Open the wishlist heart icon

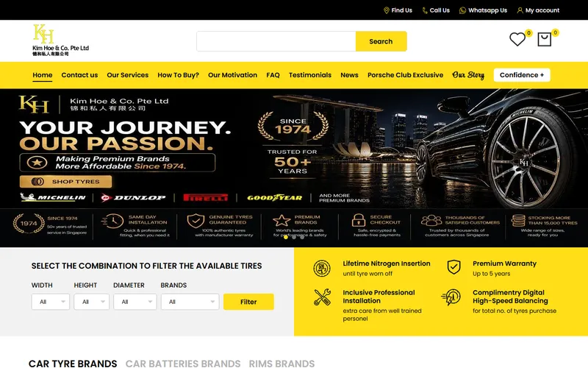[x=517, y=40]
